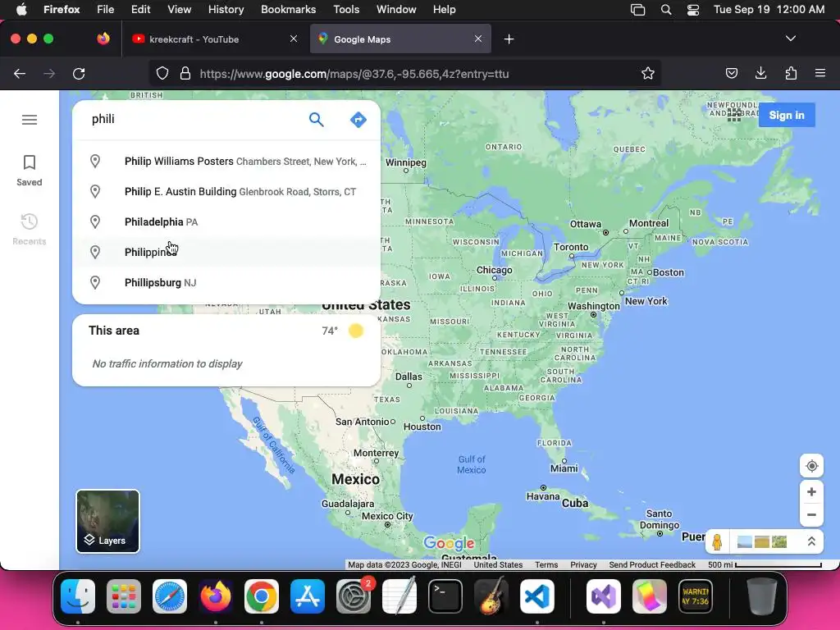Screen dimensions: 840x630
Task: Select Philip E. Austin Building suggestion
Action: coord(226,192)
